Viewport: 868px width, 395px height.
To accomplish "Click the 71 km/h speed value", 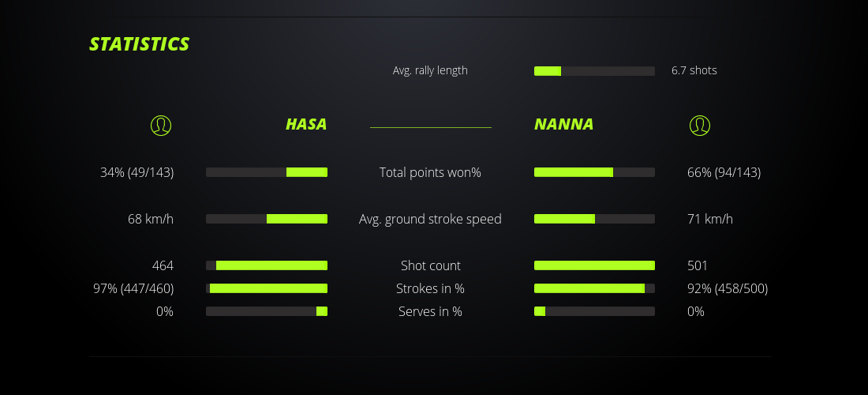I will coord(710,219).
